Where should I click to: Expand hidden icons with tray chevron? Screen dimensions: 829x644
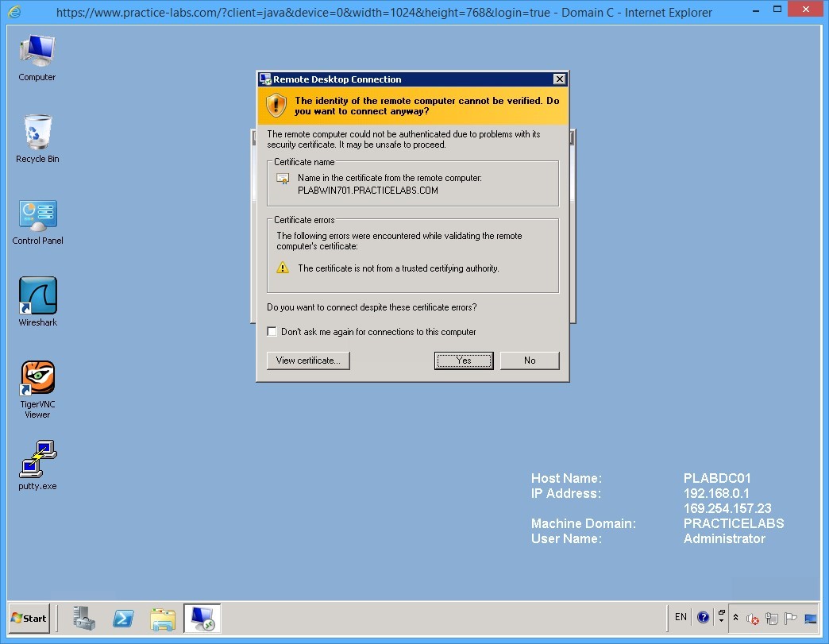click(x=736, y=618)
